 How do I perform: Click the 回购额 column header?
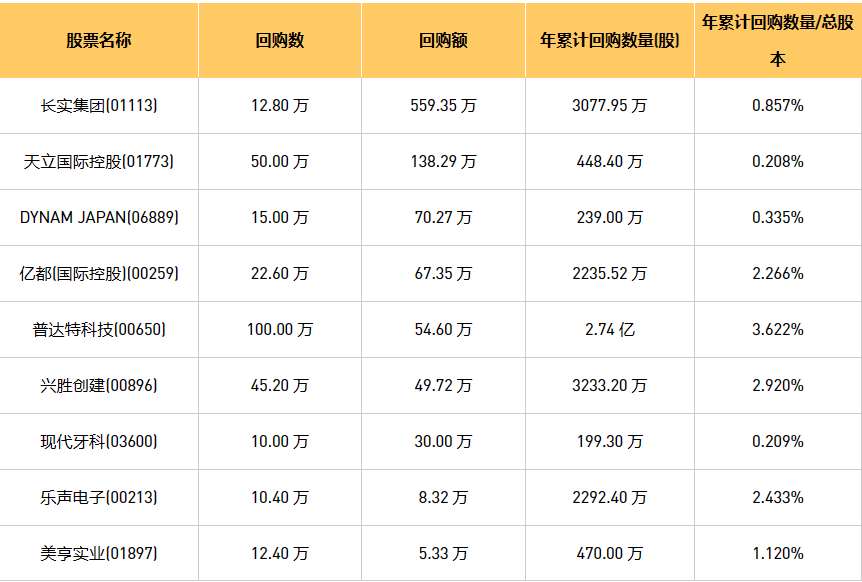tap(443, 41)
